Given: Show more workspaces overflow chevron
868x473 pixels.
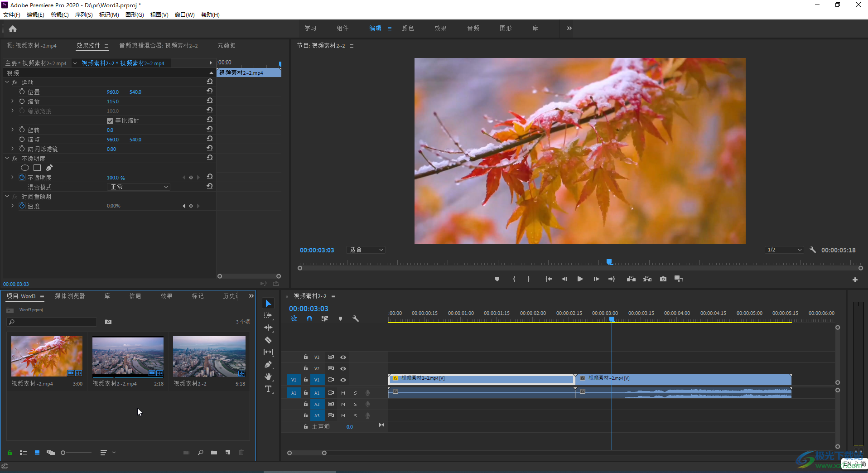Looking at the screenshot, I should click(x=569, y=28).
